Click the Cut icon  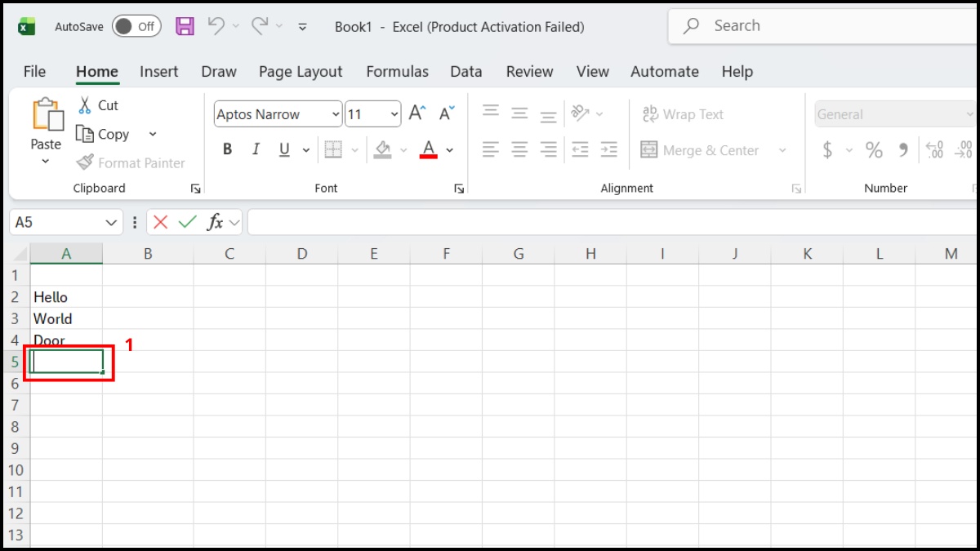coord(84,104)
